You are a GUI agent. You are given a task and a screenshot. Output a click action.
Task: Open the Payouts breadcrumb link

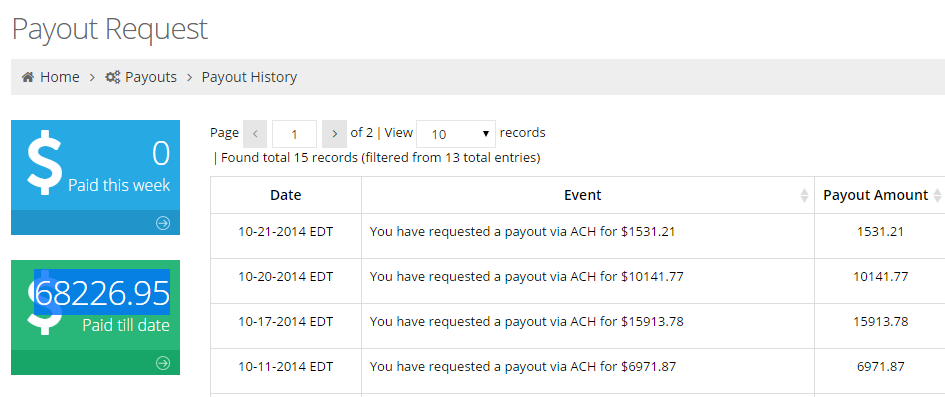151,77
